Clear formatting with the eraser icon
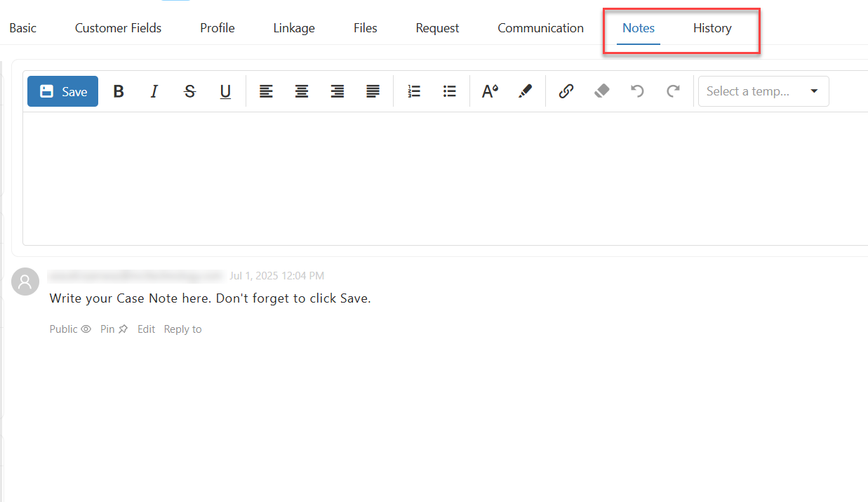The width and height of the screenshot is (868, 502). click(602, 91)
